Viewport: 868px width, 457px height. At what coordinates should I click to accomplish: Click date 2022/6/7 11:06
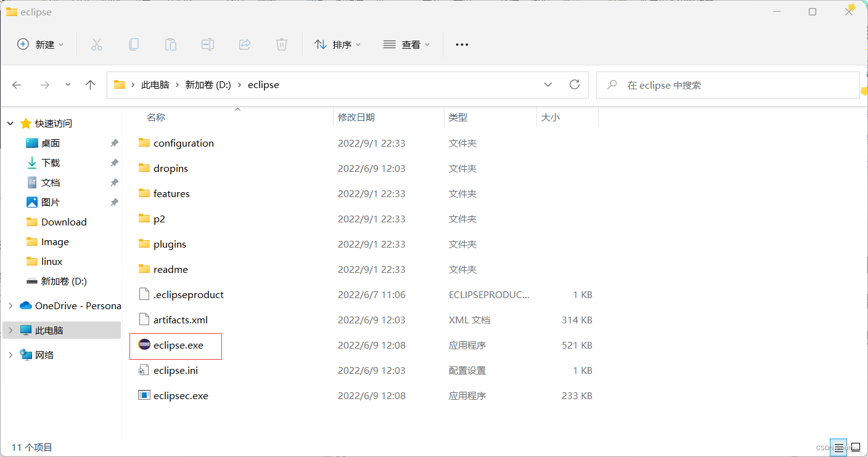(x=372, y=294)
